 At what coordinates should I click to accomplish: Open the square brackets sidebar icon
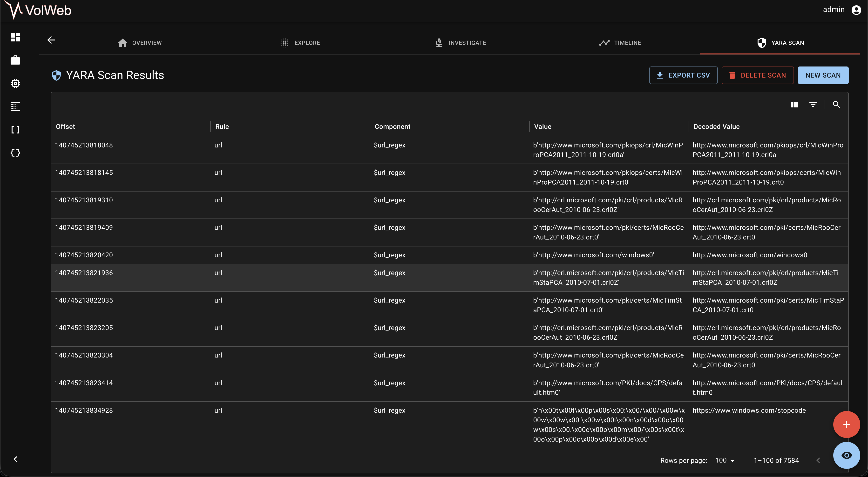pos(15,130)
